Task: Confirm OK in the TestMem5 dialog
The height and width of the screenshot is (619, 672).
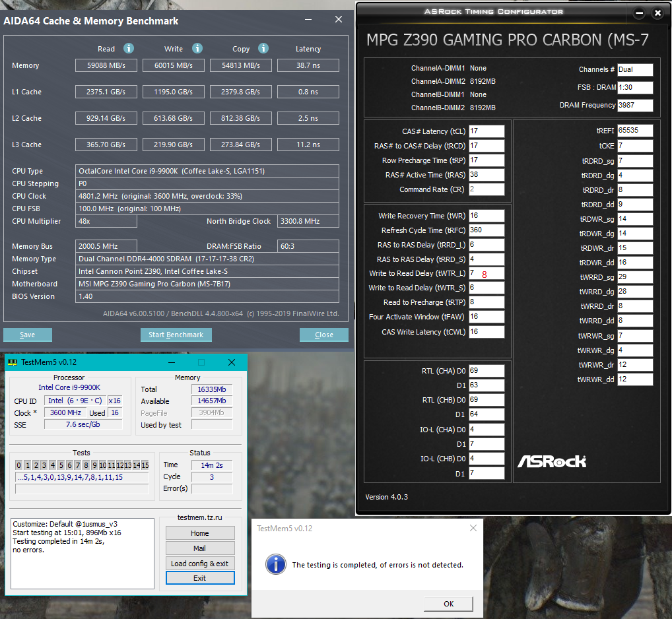Action: click(x=448, y=604)
